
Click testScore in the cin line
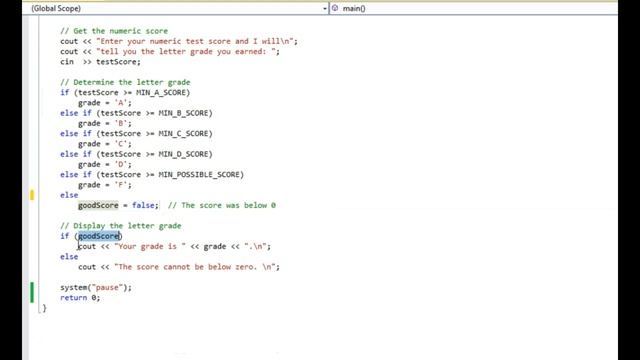117,62
